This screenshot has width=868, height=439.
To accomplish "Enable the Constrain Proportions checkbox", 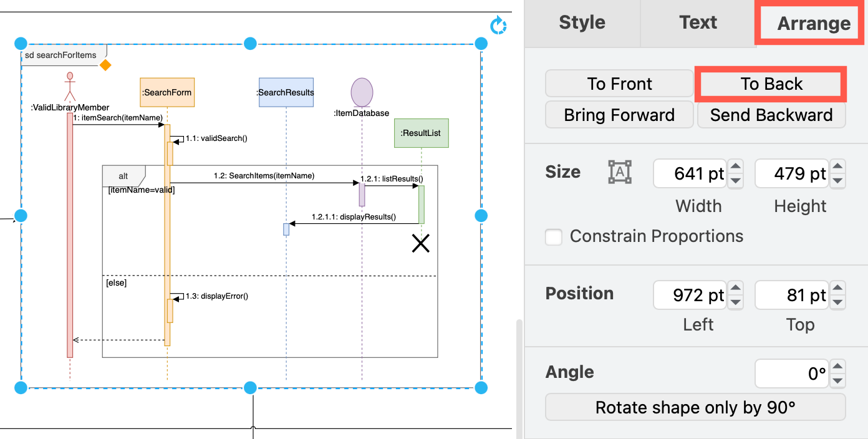I will [x=554, y=237].
